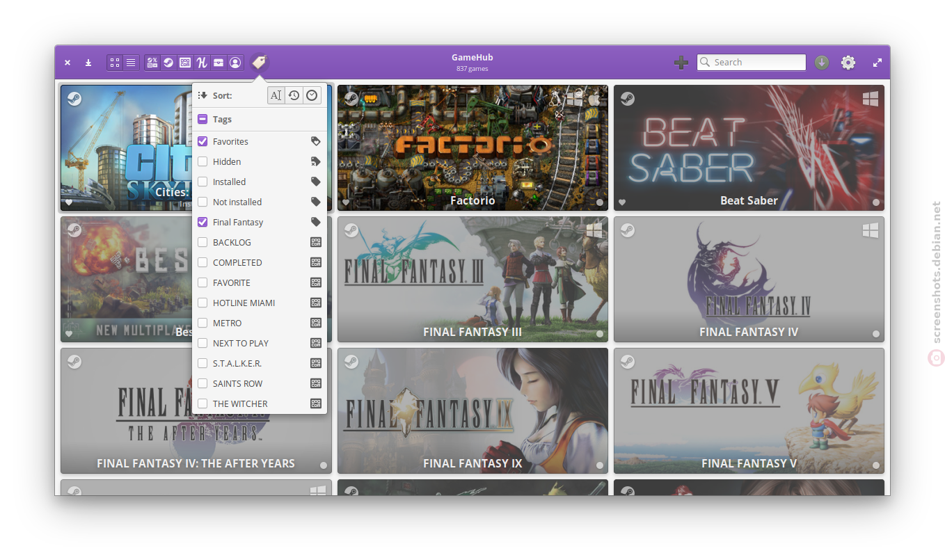Check the METRO tag
Image resolution: width=945 pixels, height=560 pixels.
(x=202, y=323)
